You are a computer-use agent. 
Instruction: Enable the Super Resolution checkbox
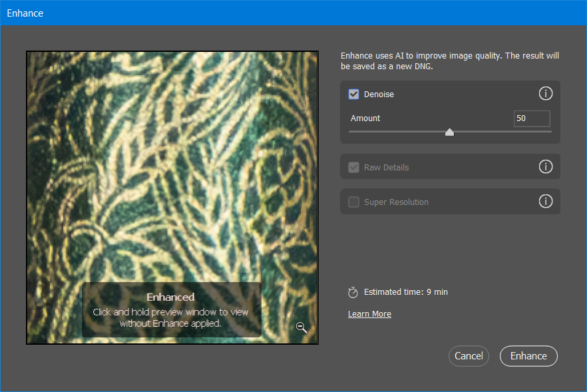pyautogui.click(x=353, y=202)
